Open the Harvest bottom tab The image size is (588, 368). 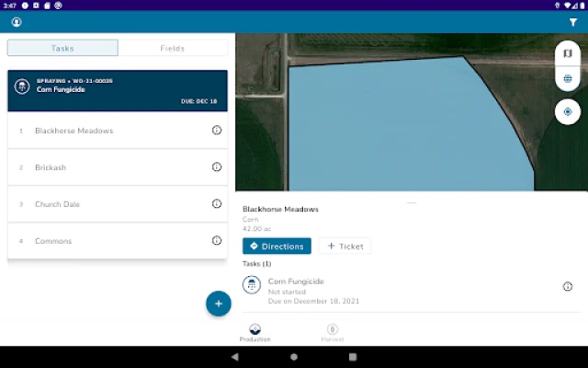click(333, 333)
